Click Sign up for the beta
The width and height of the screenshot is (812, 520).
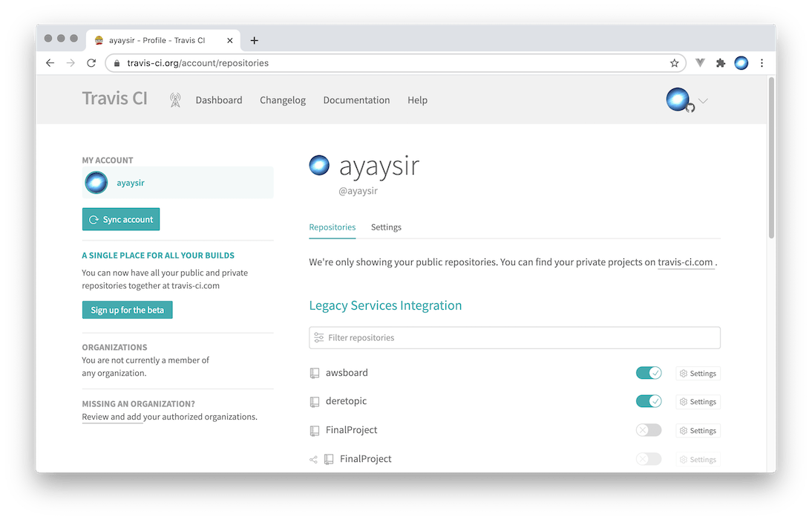(127, 310)
